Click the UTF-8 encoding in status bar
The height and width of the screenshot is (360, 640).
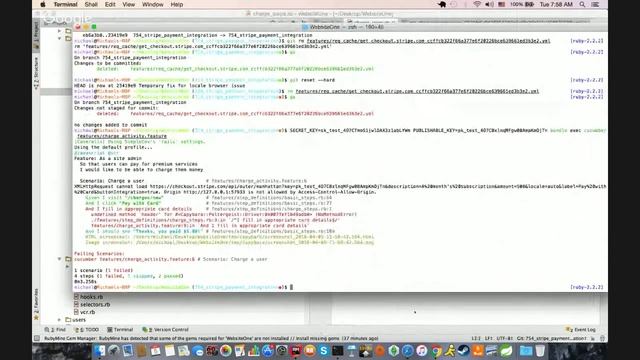(504, 338)
